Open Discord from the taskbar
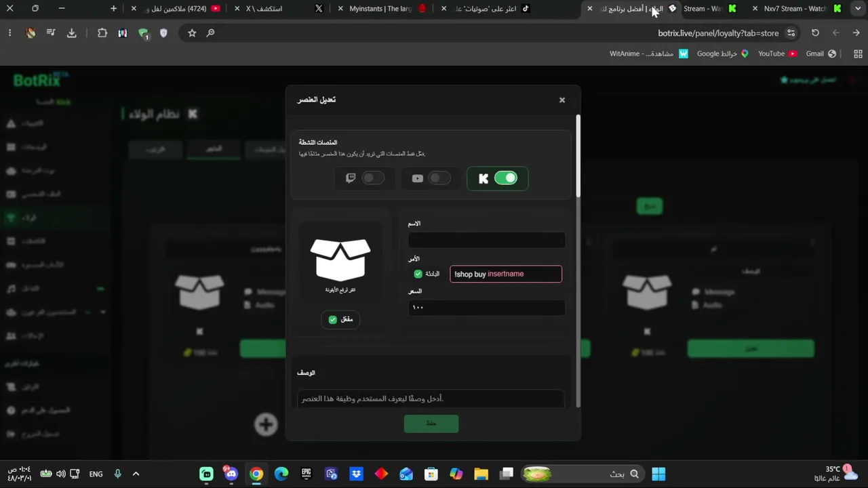 231,474
